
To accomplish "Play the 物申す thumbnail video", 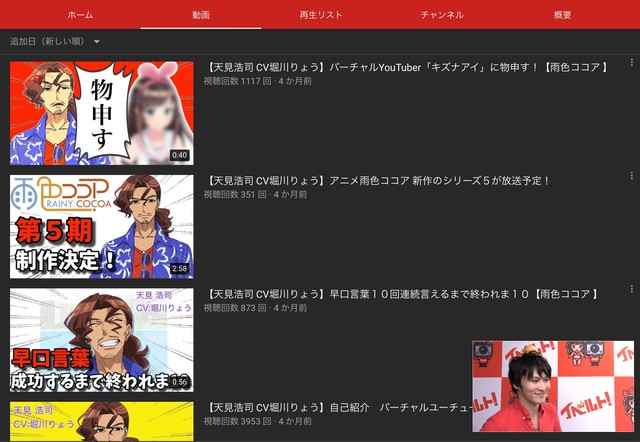I will [102, 113].
